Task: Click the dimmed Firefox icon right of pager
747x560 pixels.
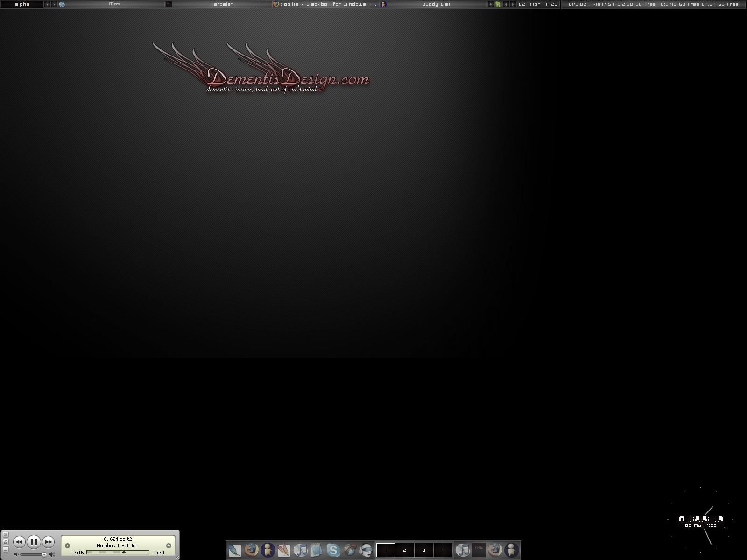Action: [495, 550]
